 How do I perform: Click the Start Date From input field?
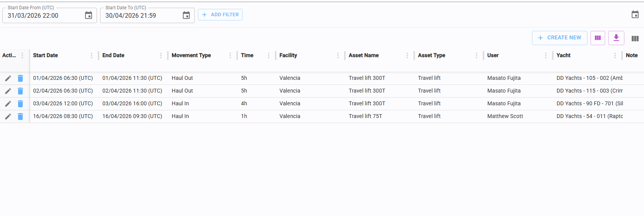(42, 16)
